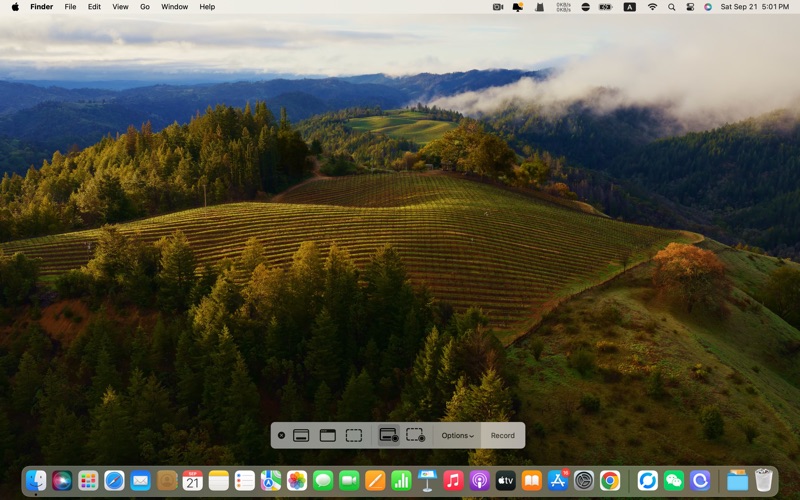
Task: Click the date and time display
Action: (754, 7)
